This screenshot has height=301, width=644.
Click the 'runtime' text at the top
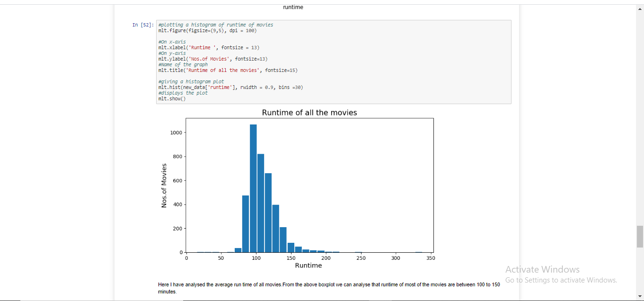pyautogui.click(x=292, y=7)
